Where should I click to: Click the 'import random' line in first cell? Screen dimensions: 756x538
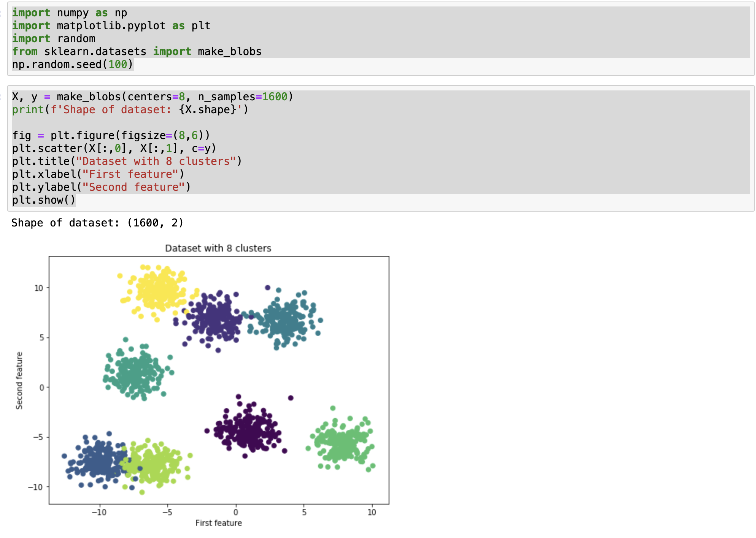click(54, 39)
